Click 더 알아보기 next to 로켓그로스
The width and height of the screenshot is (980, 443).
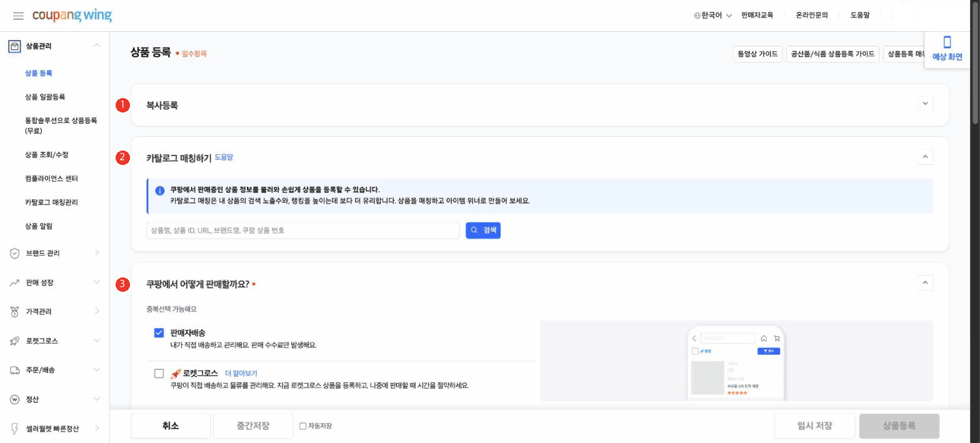tap(241, 374)
